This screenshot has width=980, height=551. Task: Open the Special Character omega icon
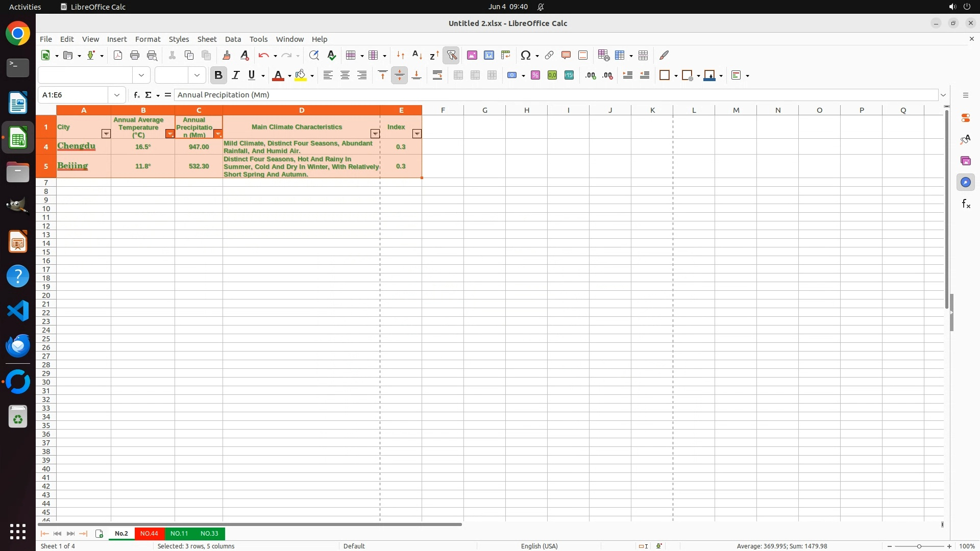click(525, 55)
